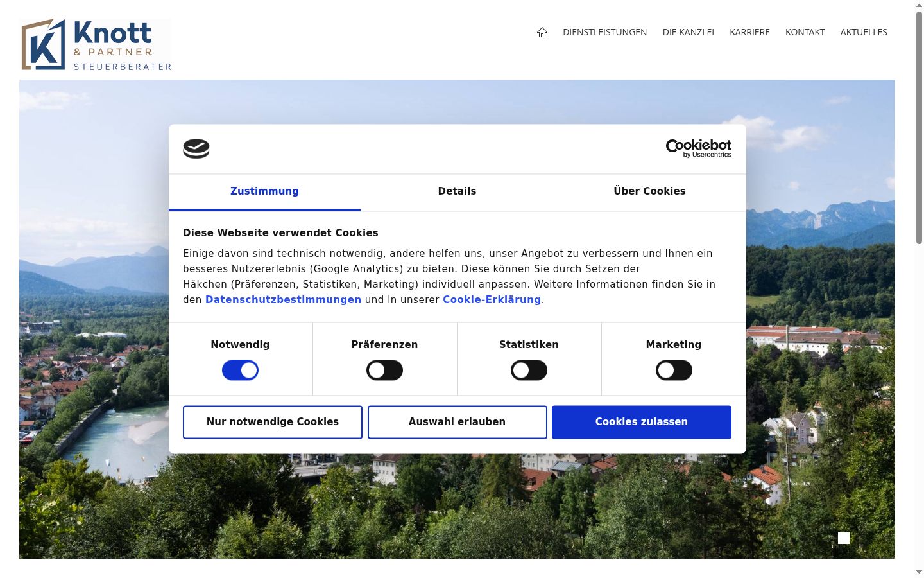Click the scrollbar down arrow

point(919,572)
